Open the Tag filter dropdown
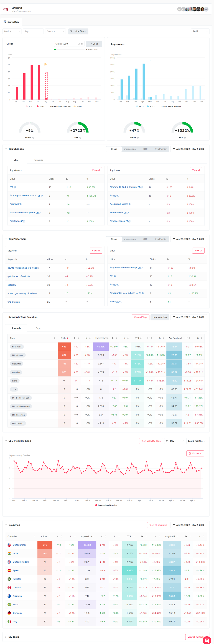Image resolution: width=214 pixels, height=644 pixels. (x=33, y=32)
